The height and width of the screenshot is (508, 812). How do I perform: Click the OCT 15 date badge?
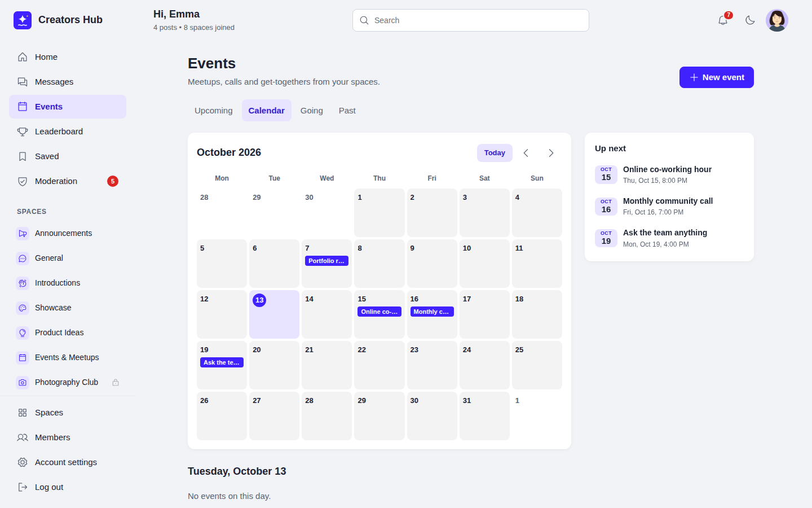click(606, 174)
